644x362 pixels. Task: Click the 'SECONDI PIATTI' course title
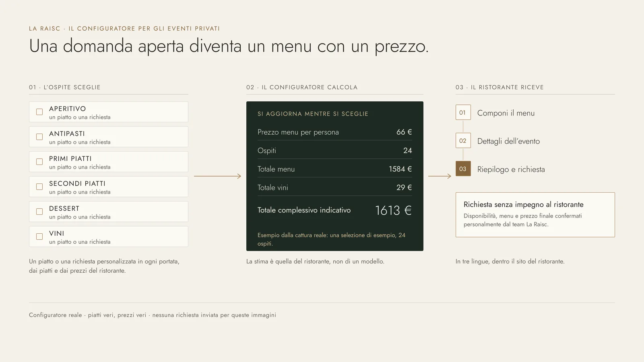coord(77,183)
